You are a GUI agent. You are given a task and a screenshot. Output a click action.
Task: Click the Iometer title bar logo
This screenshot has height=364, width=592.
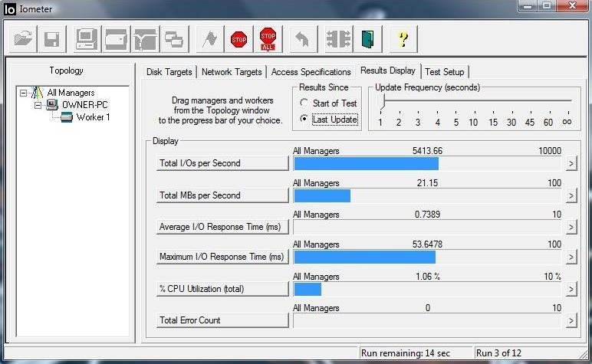click(9, 8)
